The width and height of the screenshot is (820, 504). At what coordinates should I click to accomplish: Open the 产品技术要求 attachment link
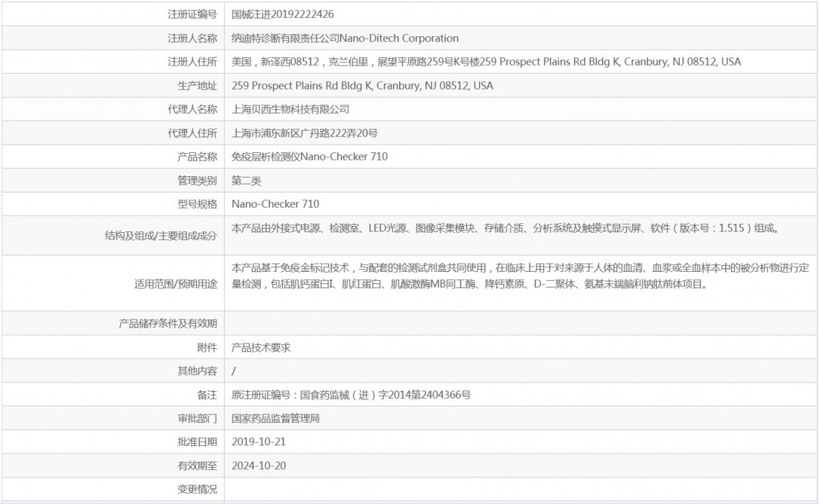[x=261, y=348]
